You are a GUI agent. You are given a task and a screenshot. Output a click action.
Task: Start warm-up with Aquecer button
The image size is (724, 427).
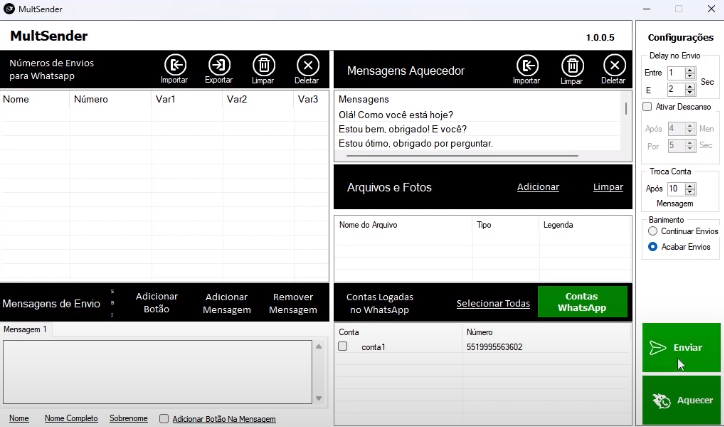point(681,400)
